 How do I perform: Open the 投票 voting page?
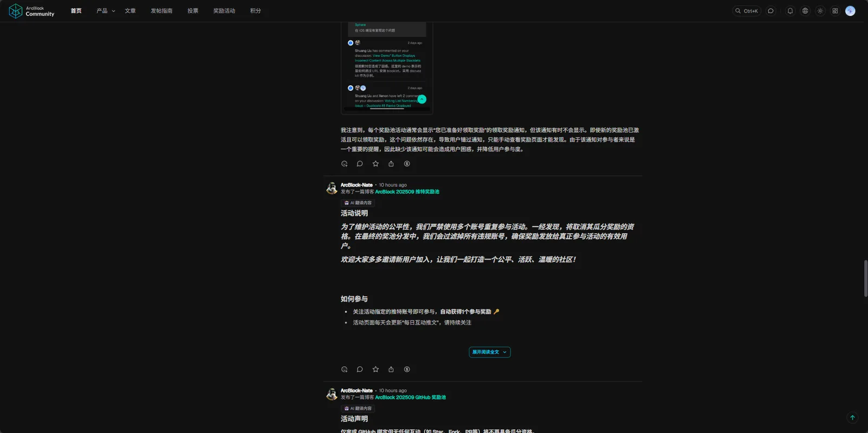click(x=193, y=11)
